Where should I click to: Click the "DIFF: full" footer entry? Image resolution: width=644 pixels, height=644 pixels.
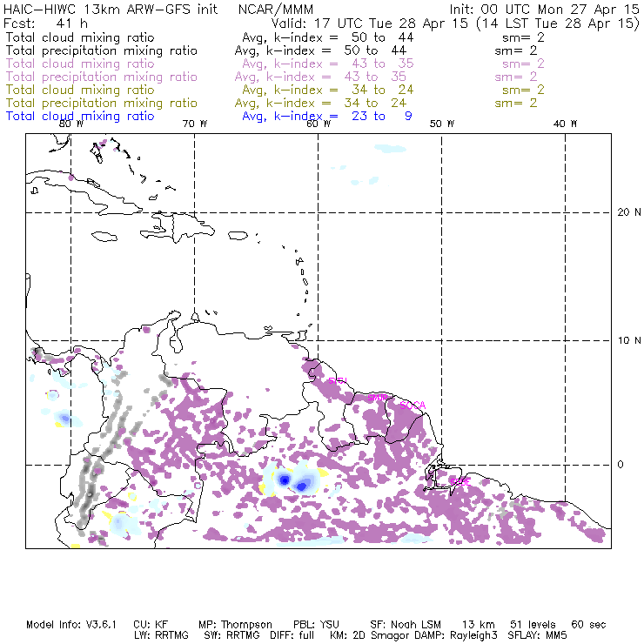click(292, 635)
